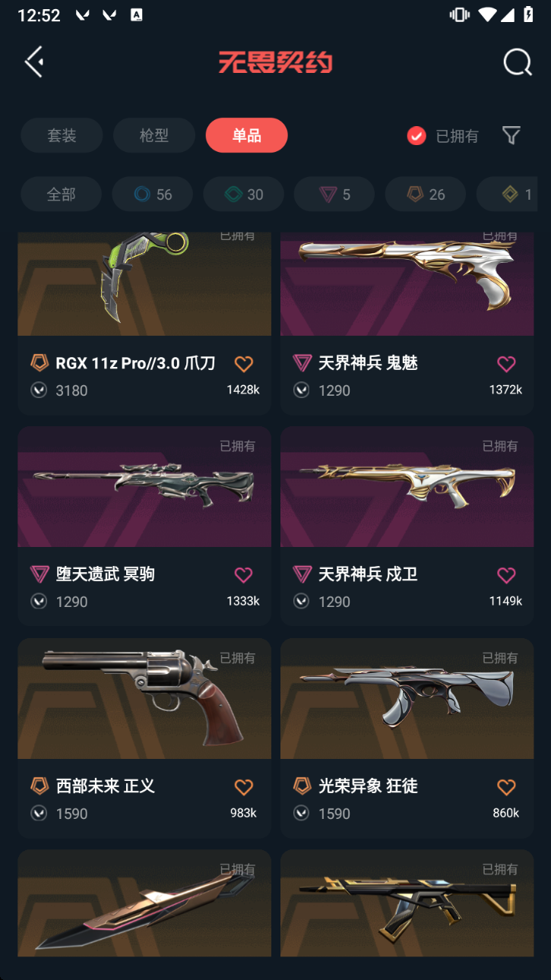The height and width of the screenshot is (980, 551).
Task: Tap heart icon for 西部未来 正义
Action: click(243, 787)
